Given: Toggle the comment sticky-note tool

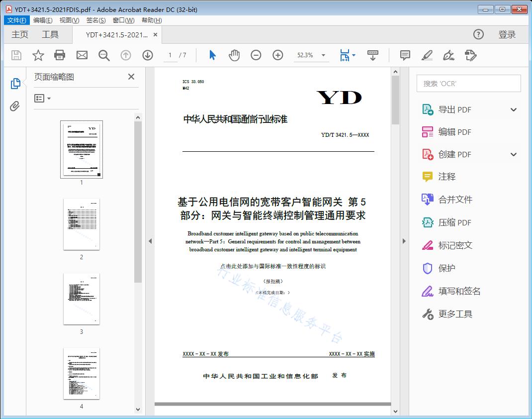Looking at the screenshot, I should coord(405,55).
